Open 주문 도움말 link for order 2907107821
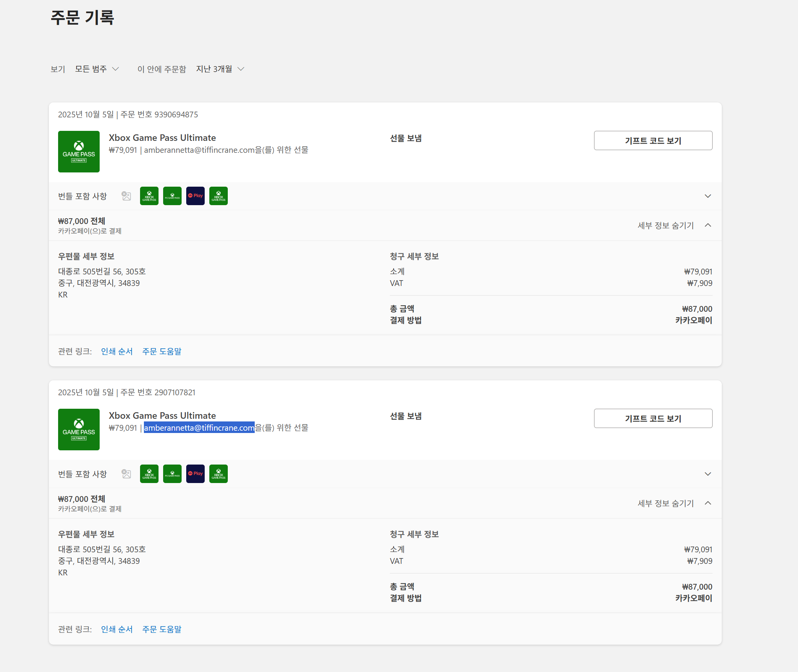 pyautogui.click(x=162, y=629)
